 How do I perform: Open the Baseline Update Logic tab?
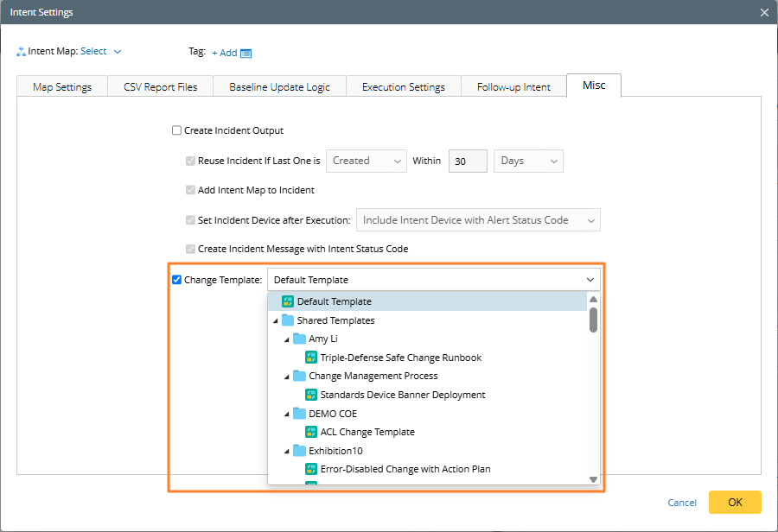click(x=279, y=87)
